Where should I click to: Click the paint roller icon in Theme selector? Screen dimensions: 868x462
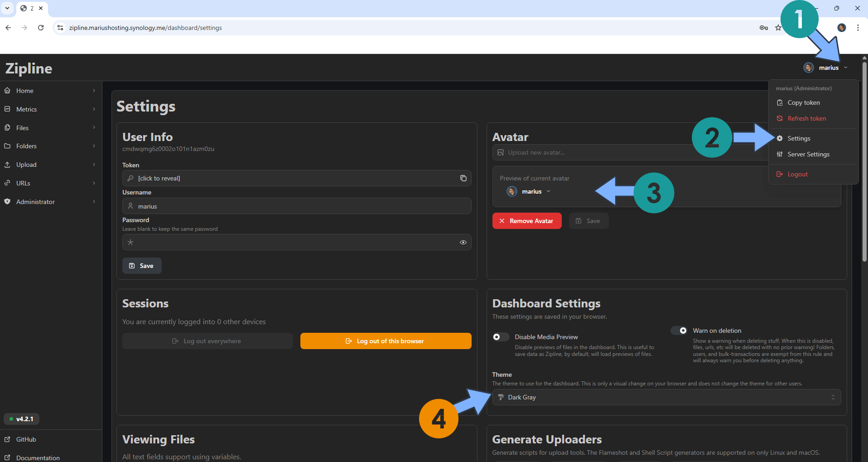pyautogui.click(x=501, y=397)
